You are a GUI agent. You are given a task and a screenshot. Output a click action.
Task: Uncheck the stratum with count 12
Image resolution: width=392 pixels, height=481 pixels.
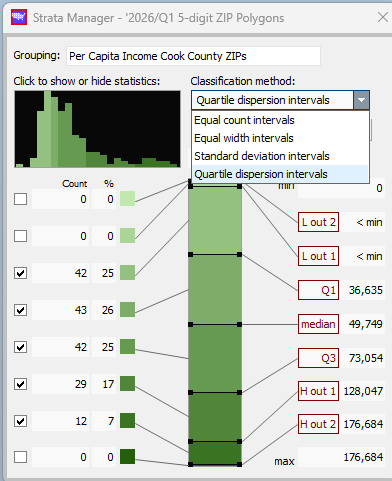[x=21, y=421]
